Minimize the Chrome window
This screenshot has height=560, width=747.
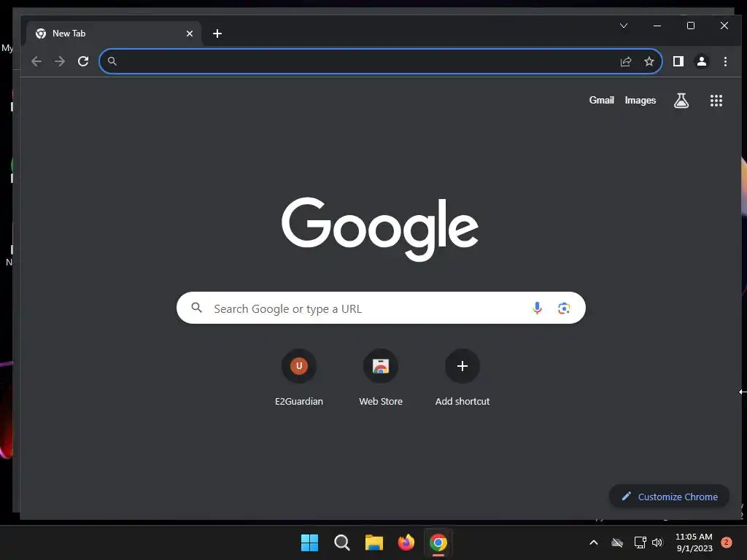click(657, 26)
